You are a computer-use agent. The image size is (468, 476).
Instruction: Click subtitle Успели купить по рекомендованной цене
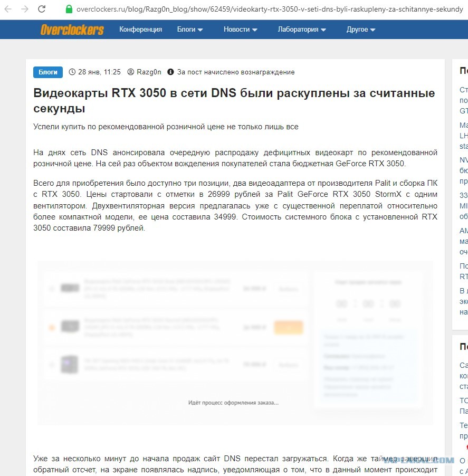166,127
